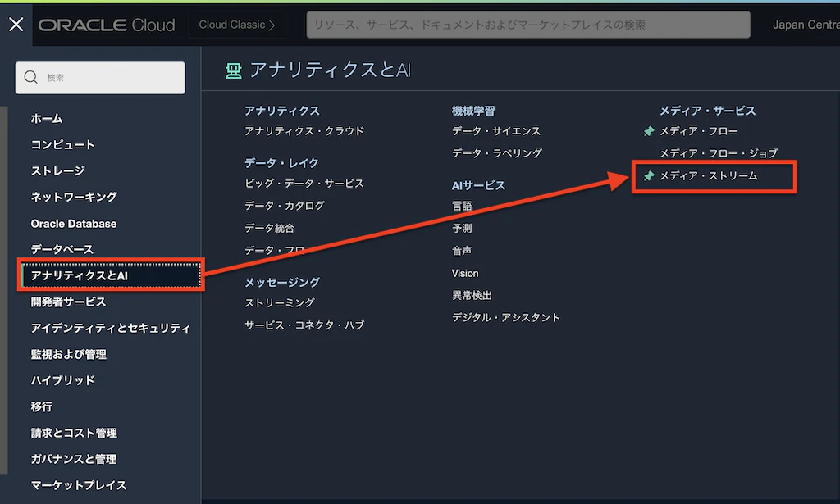
Task: Open データ・ラベリング link
Action: tap(496, 153)
